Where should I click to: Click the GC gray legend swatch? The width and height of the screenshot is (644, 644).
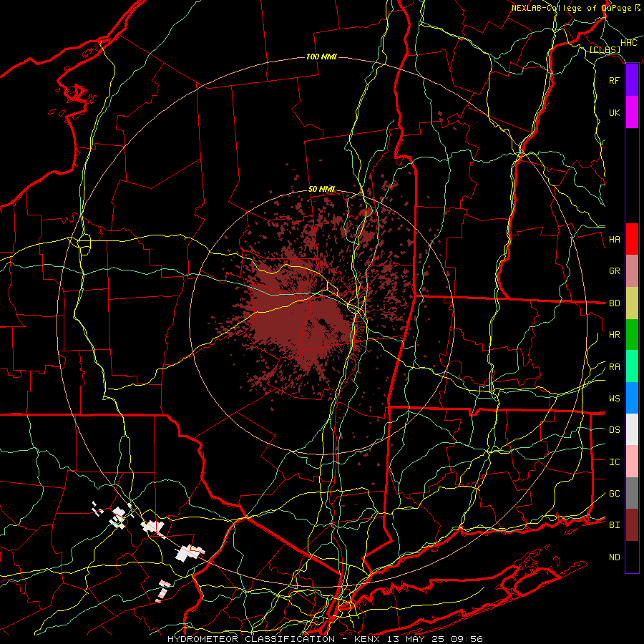pos(632,493)
